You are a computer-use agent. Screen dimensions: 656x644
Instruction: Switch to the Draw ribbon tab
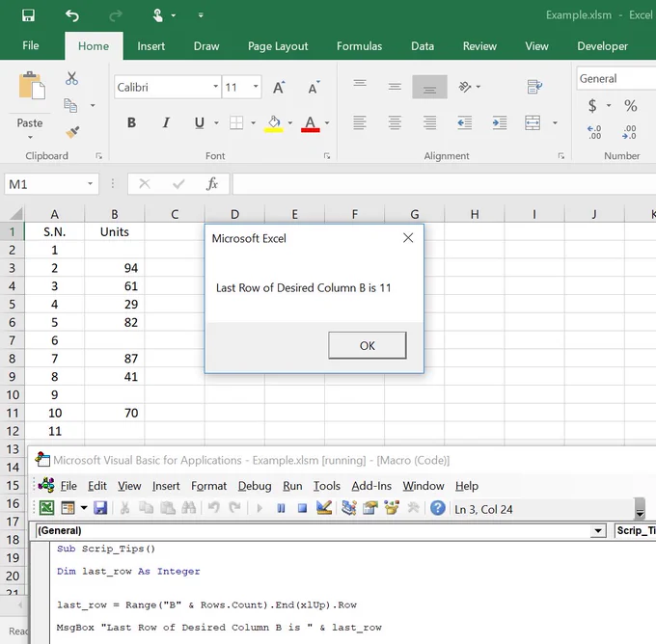(x=206, y=46)
